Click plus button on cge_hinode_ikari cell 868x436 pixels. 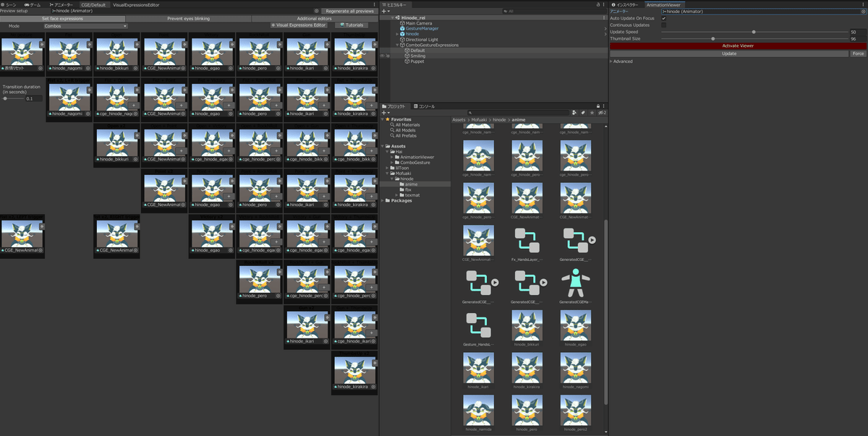point(373,333)
